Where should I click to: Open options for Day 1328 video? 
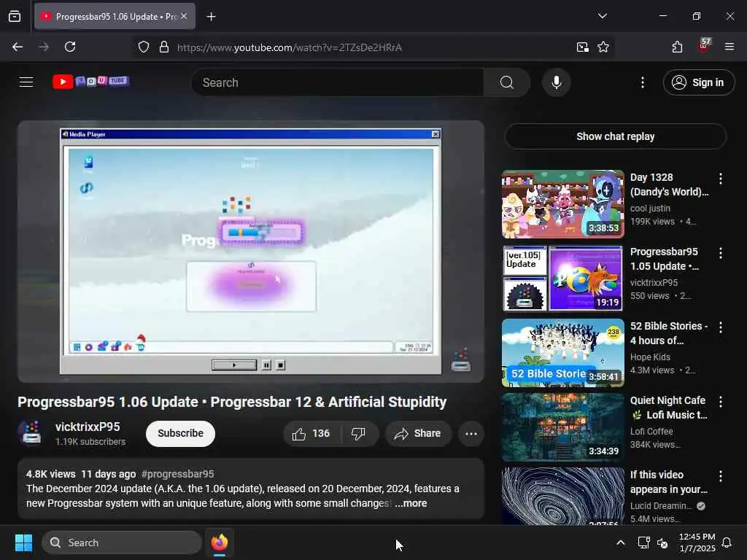(720, 179)
